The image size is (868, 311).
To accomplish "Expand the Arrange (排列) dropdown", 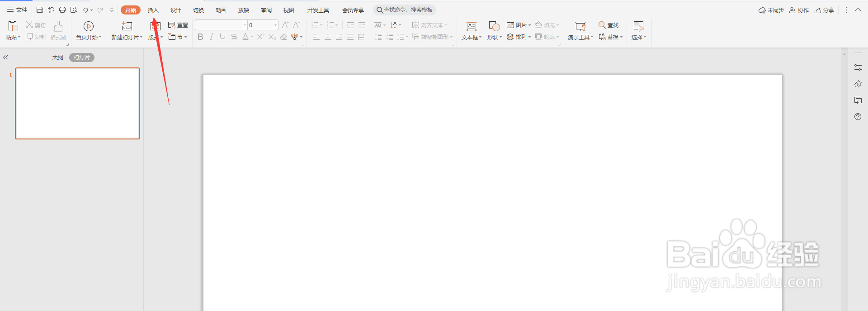I will pyautogui.click(x=529, y=37).
